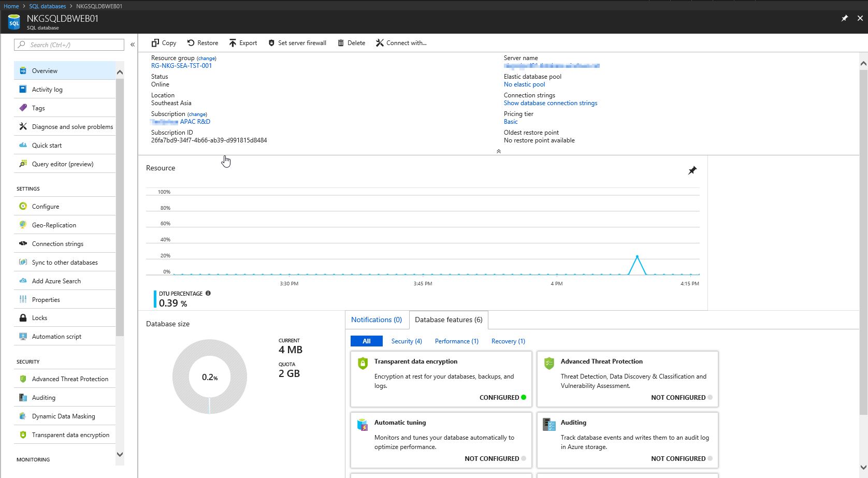Select the Security (4) filter
The height and width of the screenshot is (478, 868).
click(x=407, y=341)
